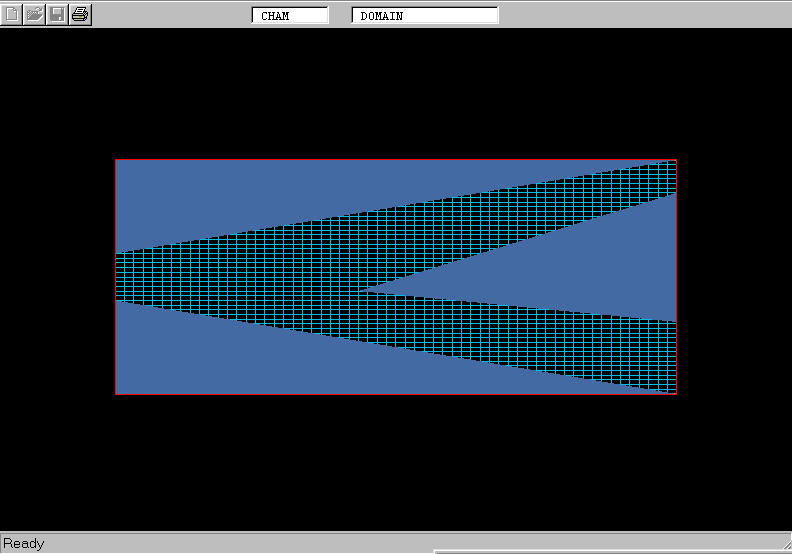Select the upper blue blocked region
Viewport: 792px width, 554px height.
point(300,185)
